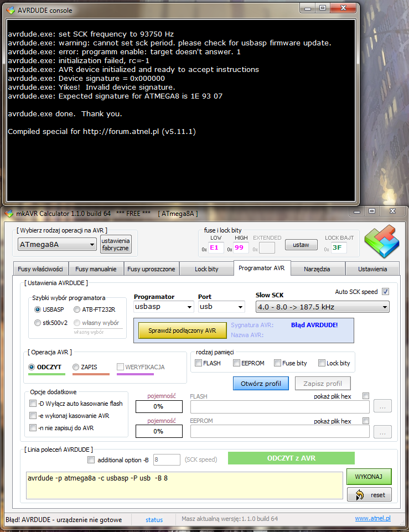The height and width of the screenshot is (532, 409).
Task: Click the Otwórz profil button
Action: (x=261, y=384)
